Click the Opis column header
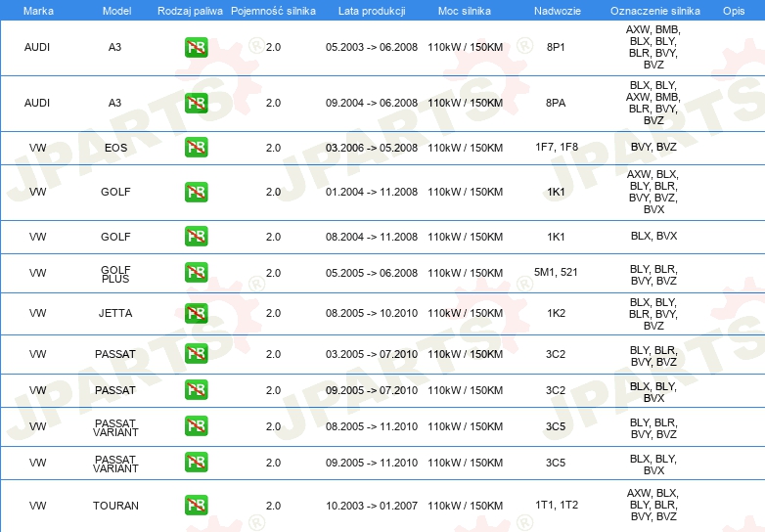This screenshot has height=532, width=765. tap(734, 11)
